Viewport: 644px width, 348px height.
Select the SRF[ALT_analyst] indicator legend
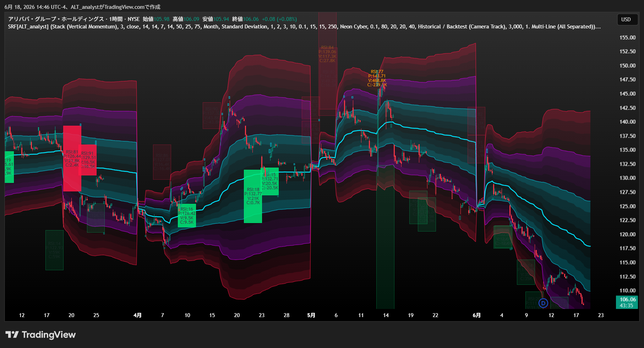pos(304,27)
